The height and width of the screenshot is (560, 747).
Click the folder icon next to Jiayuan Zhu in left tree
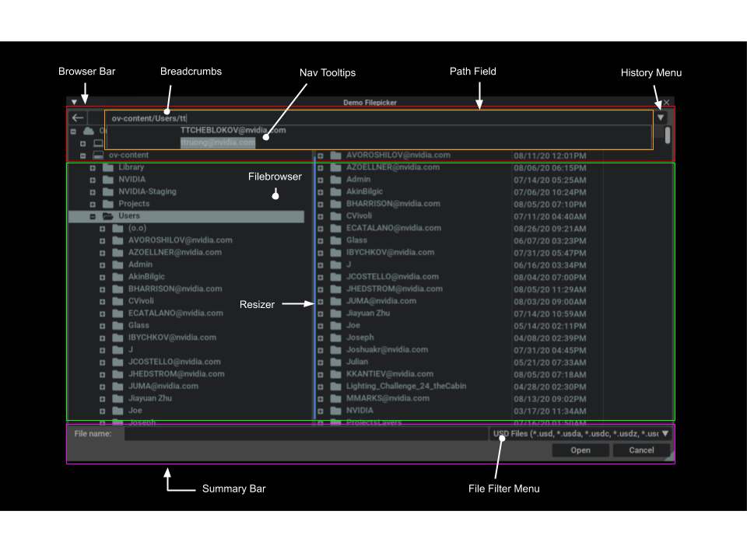tap(117, 398)
